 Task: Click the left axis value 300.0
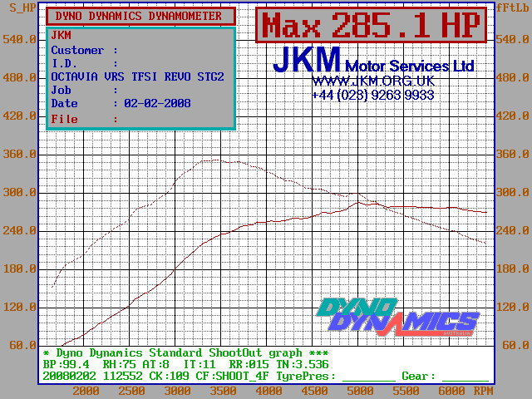point(19,192)
